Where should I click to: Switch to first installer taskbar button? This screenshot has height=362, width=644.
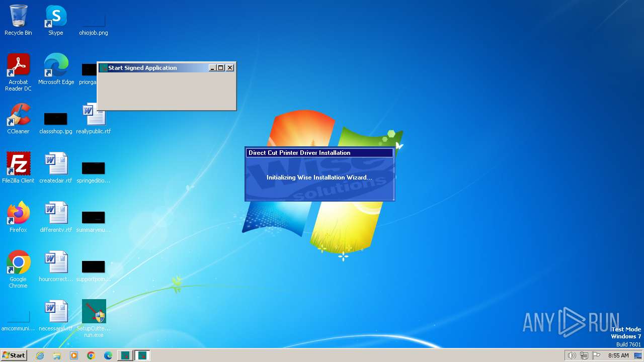[125, 355]
